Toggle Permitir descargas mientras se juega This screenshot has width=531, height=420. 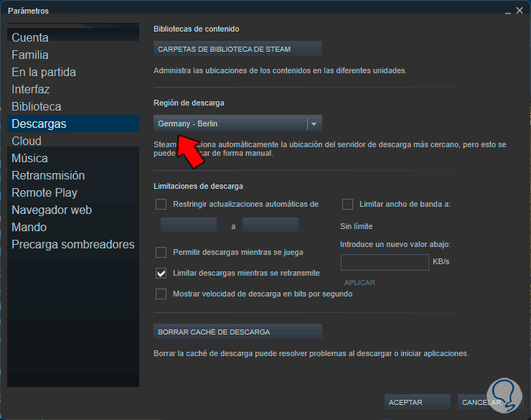pos(161,252)
